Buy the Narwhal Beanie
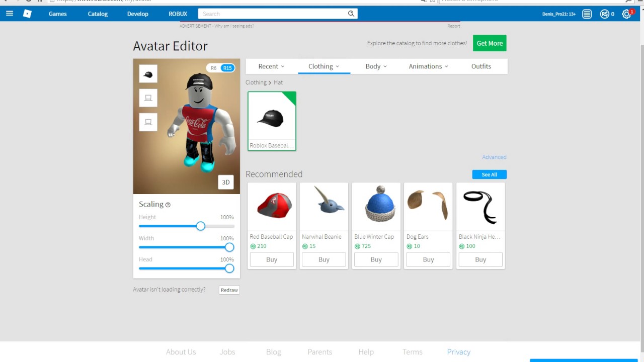Screen dimensions: 644x362 (x=324, y=259)
